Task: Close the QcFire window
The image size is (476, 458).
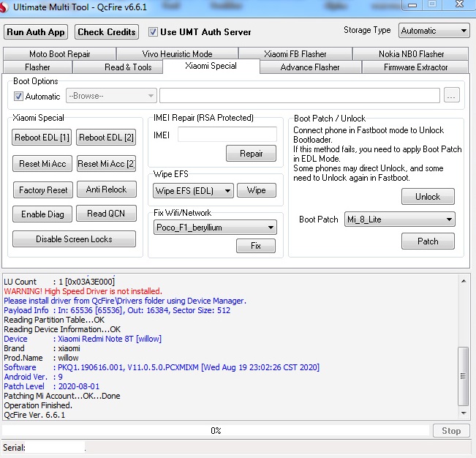Action: pyautogui.click(x=460, y=4)
